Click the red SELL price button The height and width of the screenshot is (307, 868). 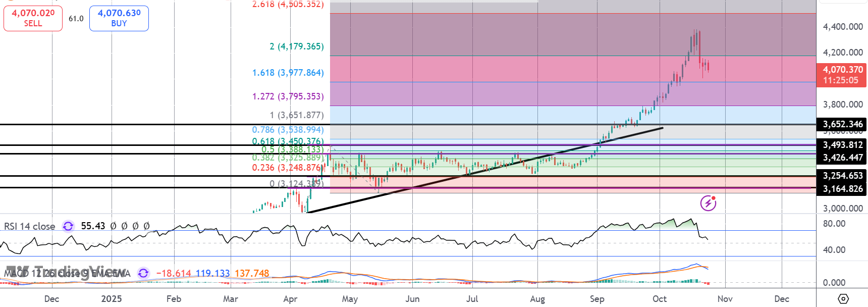[x=33, y=18]
